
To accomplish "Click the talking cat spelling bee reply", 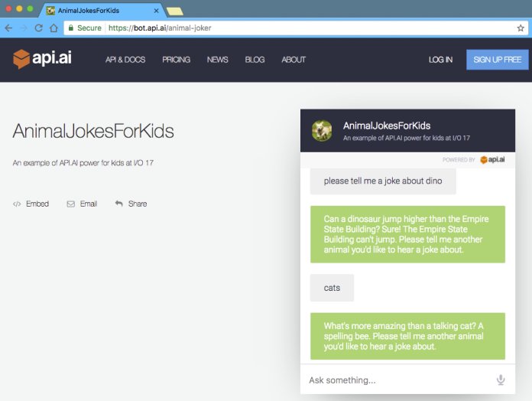I will point(407,336).
